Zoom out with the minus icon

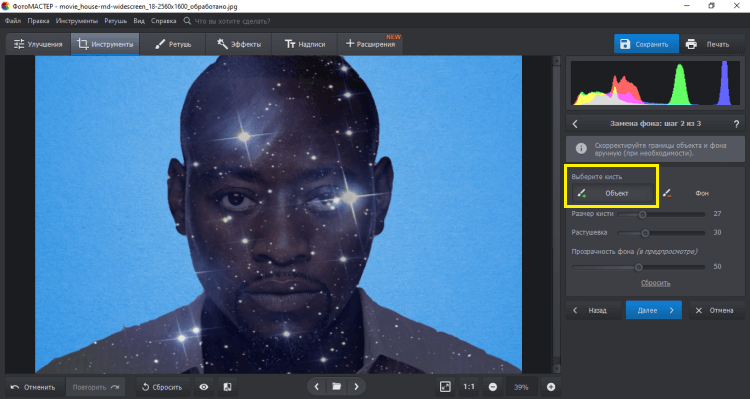point(493,387)
